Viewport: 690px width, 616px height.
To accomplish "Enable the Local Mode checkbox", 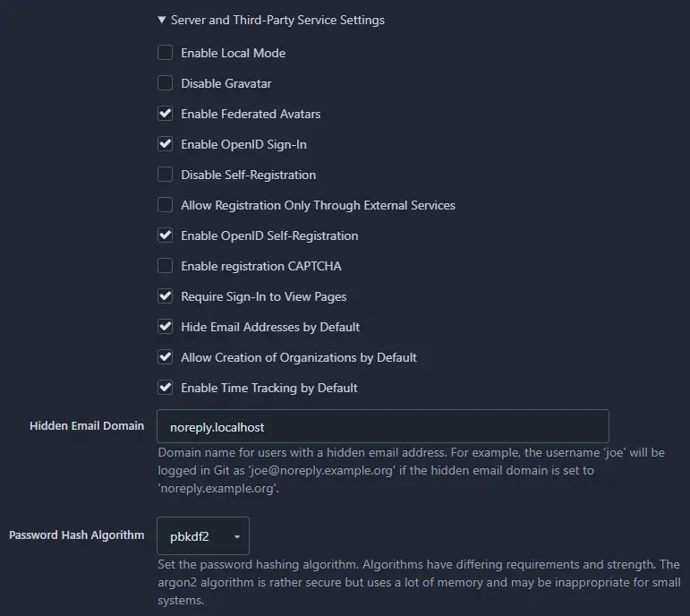I will (x=165, y=53).
